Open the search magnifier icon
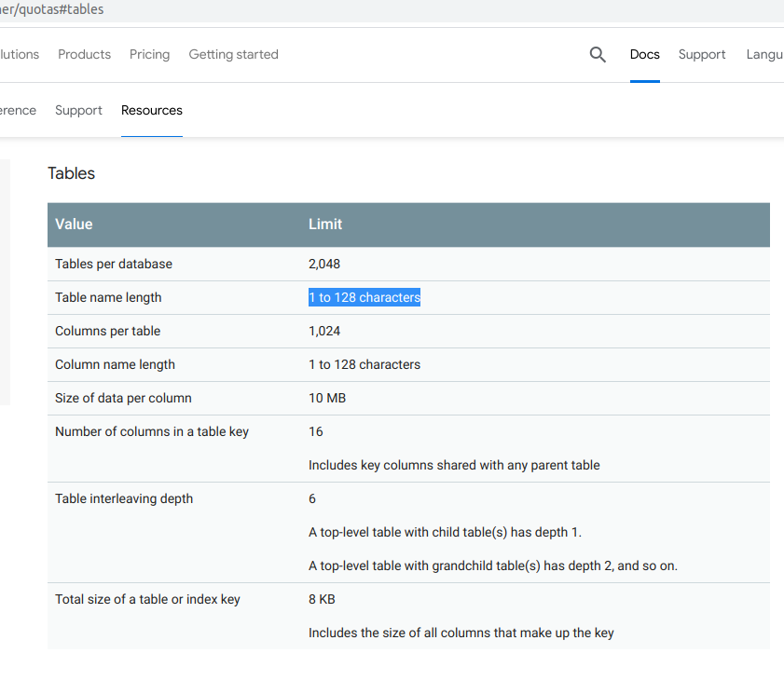The height and width of the screenshot is (681, 784). [x=598, y=54]
